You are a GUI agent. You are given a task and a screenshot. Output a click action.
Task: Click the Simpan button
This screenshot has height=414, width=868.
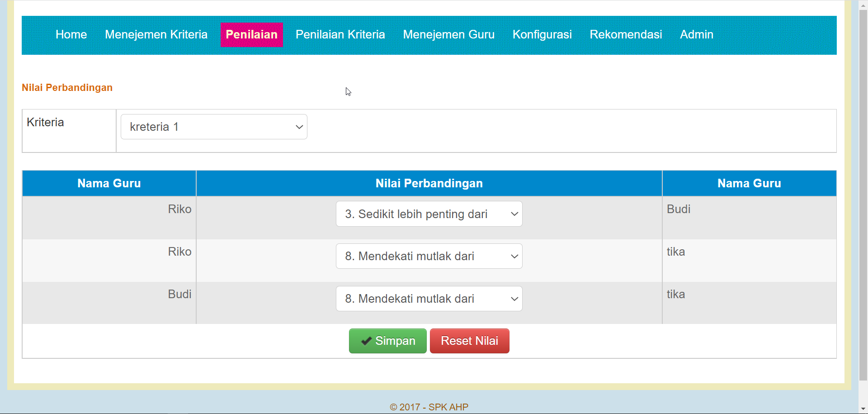(x=387, y=341)
